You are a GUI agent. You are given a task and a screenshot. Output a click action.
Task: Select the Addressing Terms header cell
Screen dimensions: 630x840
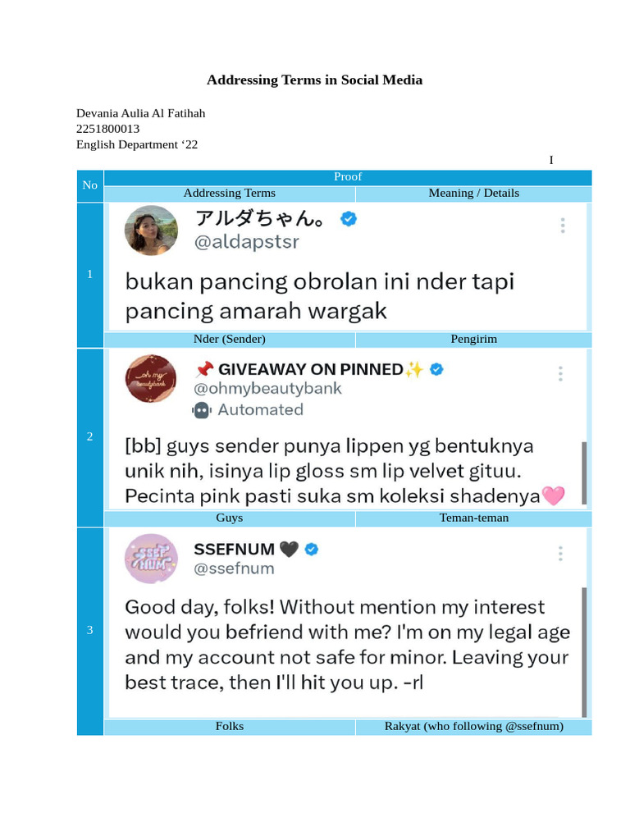230,194
